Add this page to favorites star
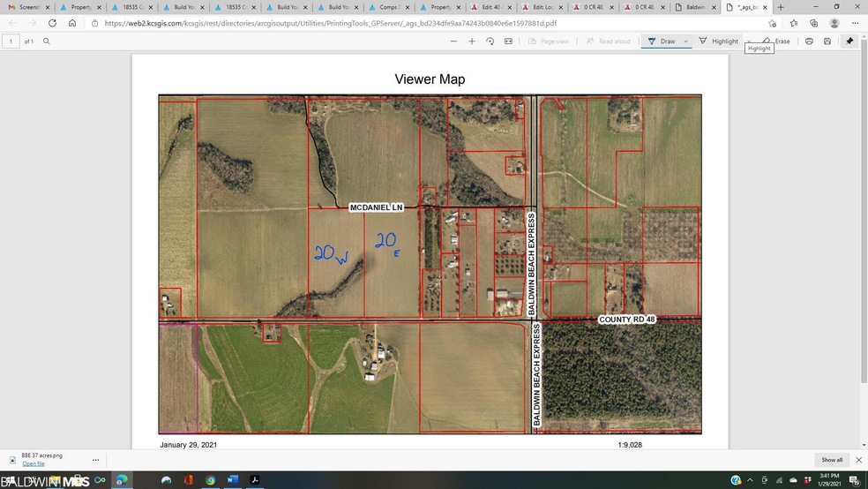 (x=773, y=23)
